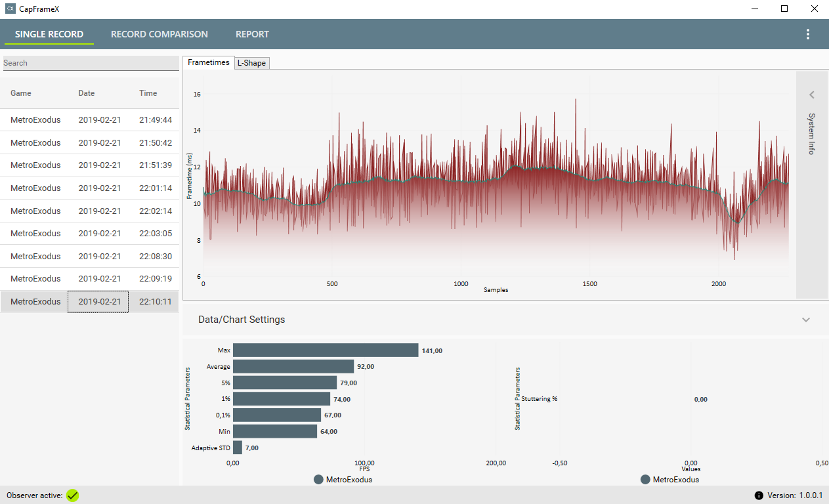Click the 0,1% percentile bar
This screenshot has width=829, height=504.
tap(277, 415)
